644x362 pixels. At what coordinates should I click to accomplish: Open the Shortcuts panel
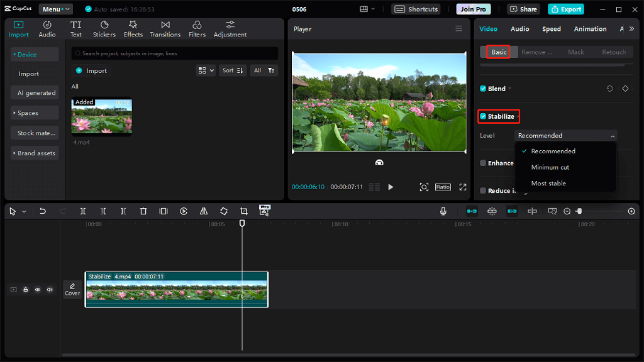[416, 9]
